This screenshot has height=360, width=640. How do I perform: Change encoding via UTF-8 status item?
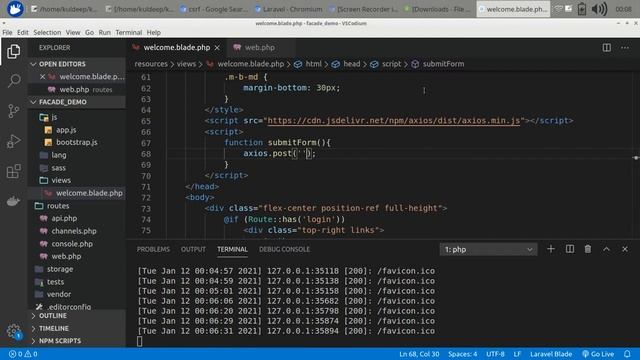click(x=495, y=354)
